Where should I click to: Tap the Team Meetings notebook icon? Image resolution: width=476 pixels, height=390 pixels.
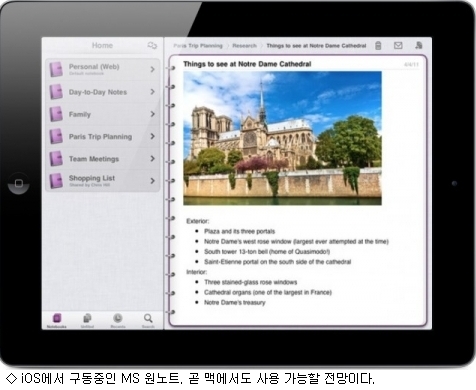point(56,159)
